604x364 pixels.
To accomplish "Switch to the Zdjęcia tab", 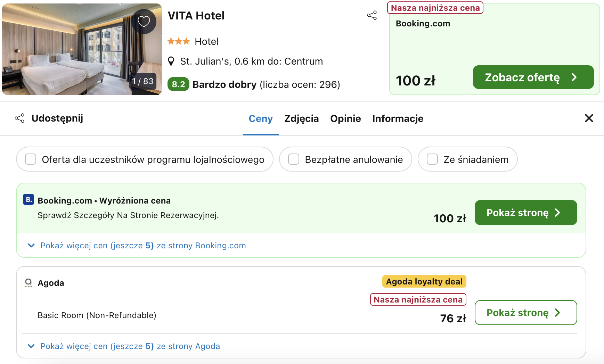I will coord(301,119).
